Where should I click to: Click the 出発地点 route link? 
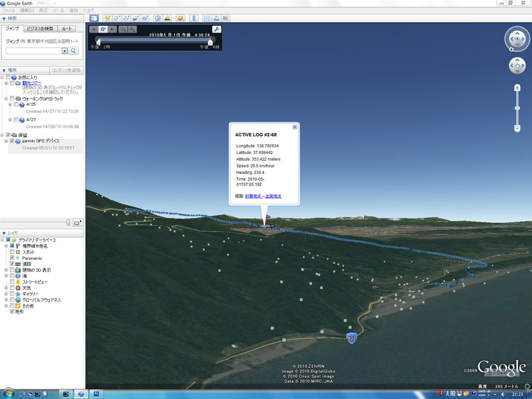point(273,196)
